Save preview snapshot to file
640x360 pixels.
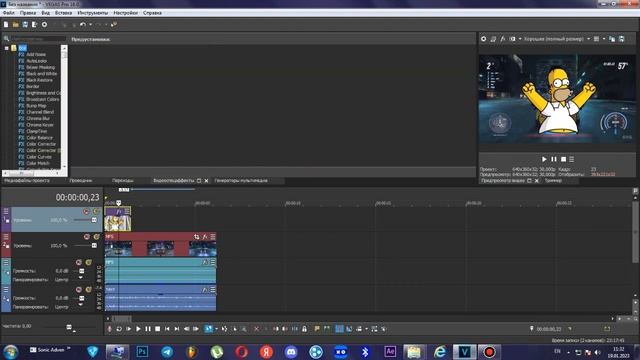point(622,39)
